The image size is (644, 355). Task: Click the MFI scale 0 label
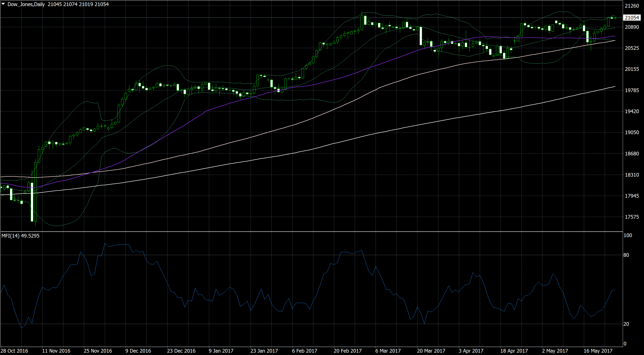point(625,344)
